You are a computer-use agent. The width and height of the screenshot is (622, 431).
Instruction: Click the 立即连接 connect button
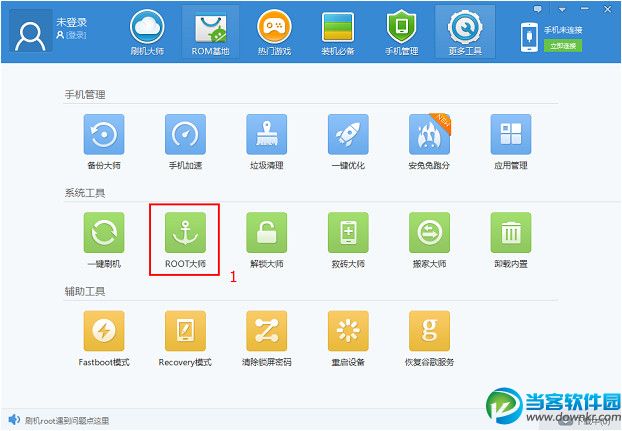point(563,46)
